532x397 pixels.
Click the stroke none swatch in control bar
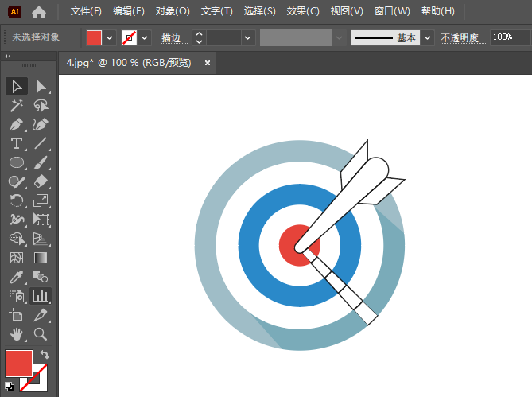point(130,37)
